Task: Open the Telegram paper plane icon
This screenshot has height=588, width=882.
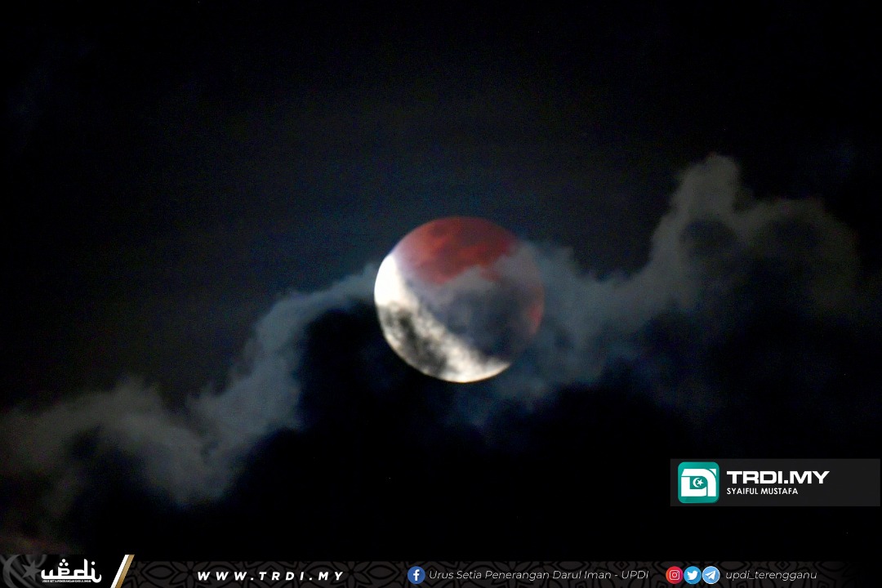Action: (x=710, y=575)
